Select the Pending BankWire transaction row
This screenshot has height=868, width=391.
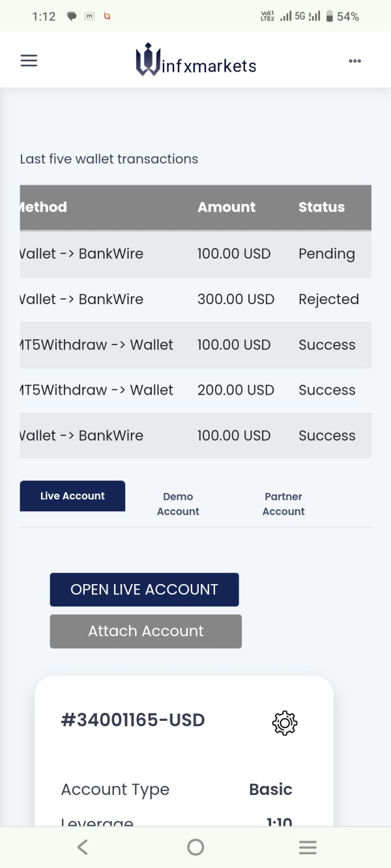click(195, 254)
